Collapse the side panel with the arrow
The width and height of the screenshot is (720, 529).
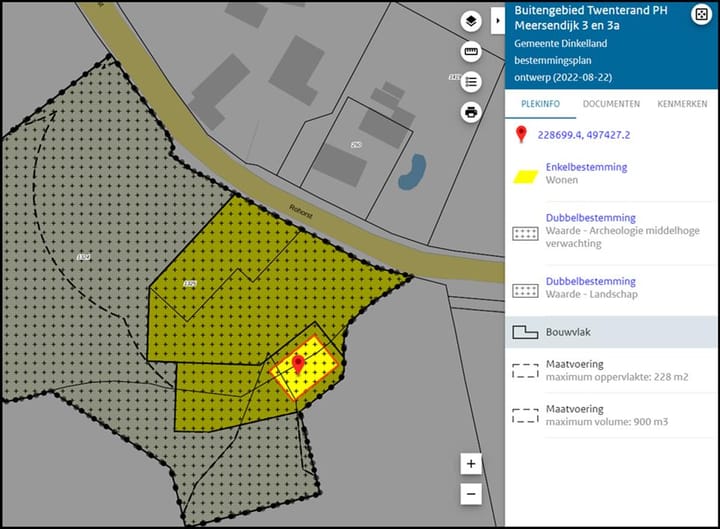(498, 19)
